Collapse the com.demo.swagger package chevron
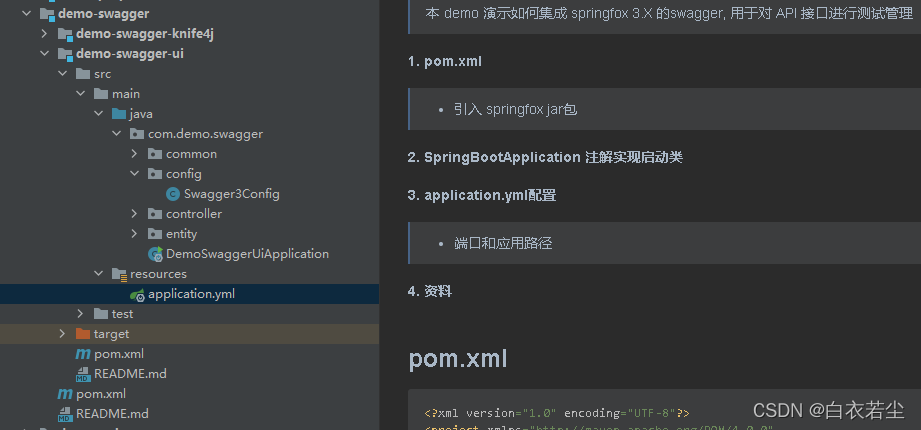 click(x=117, y=133)
